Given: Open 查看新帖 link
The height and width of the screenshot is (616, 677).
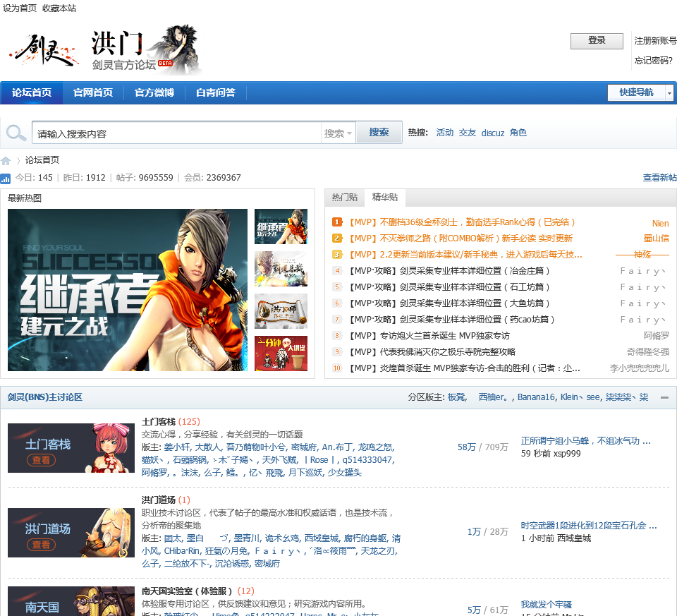Looking at the screenshot, I should (x=659, y=178).
